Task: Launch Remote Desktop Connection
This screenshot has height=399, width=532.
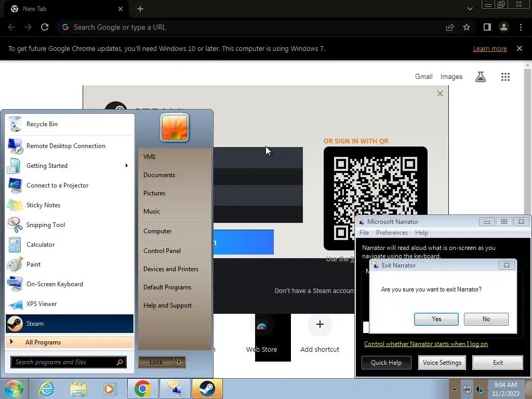Action: [70, 146]
